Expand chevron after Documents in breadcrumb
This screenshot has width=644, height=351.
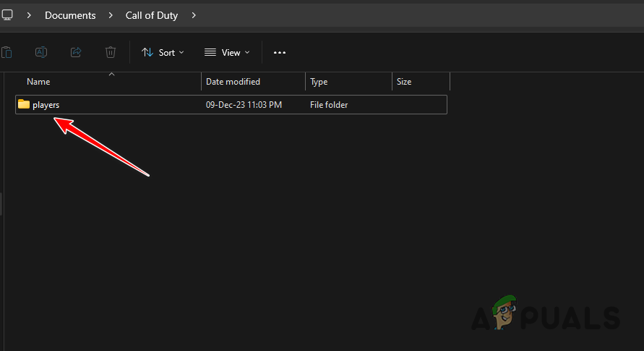pyautogui.click(x=111, y=15)
